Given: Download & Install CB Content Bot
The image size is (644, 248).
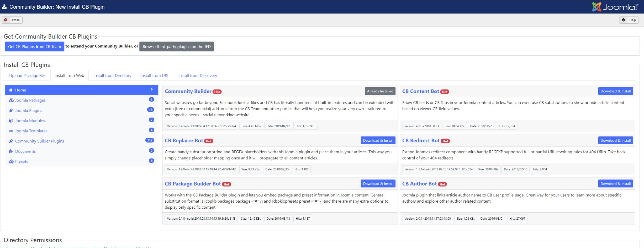Looking at the screenshot, I should [x=615, y=91].
